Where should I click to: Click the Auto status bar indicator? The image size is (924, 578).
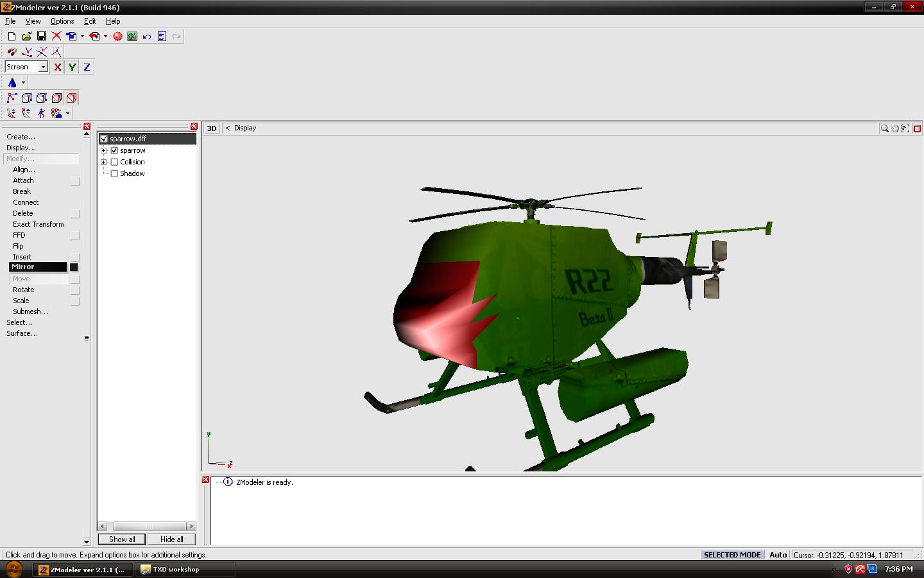[778, 555]
